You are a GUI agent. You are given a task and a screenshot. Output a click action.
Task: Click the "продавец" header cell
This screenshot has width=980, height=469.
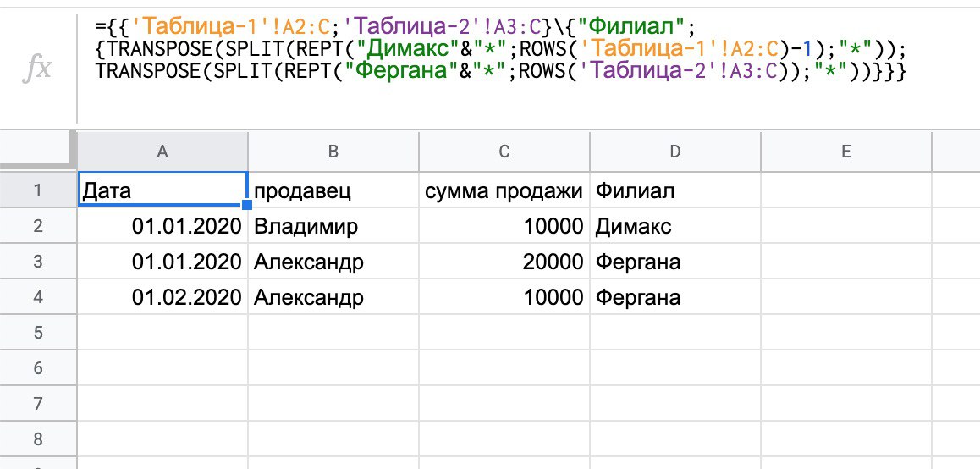[x=333, y=190]
